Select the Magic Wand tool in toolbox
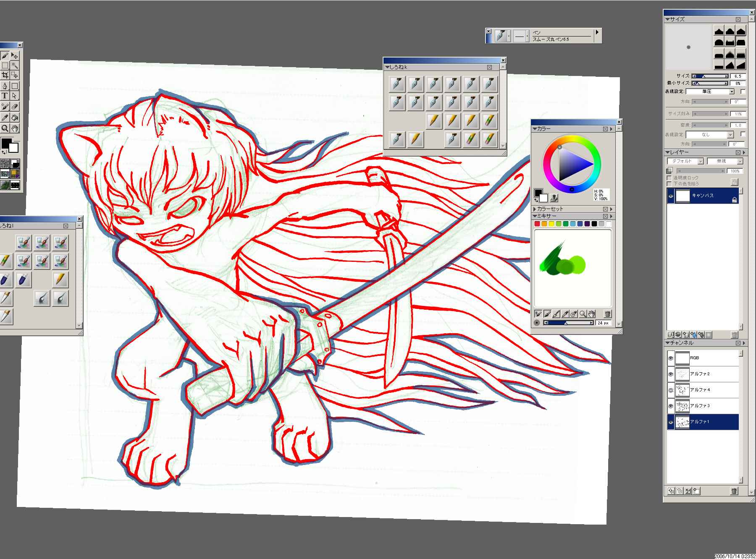The height and width of the screenshot is (559, 756). click(15, 65)
